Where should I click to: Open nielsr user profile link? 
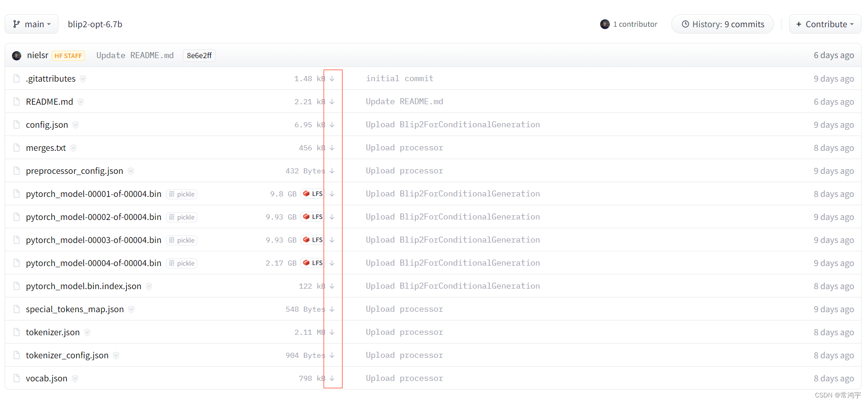(38, 55)
